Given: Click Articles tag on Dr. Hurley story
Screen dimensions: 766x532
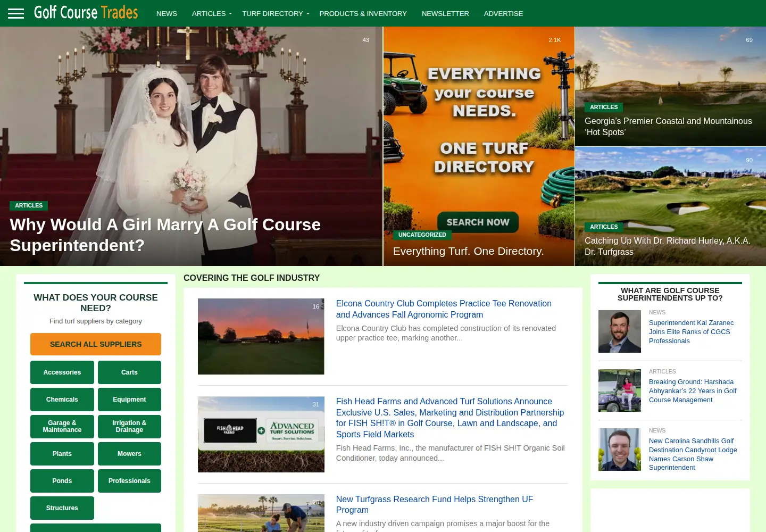Looking at the screenshot, I should point(604,227).
